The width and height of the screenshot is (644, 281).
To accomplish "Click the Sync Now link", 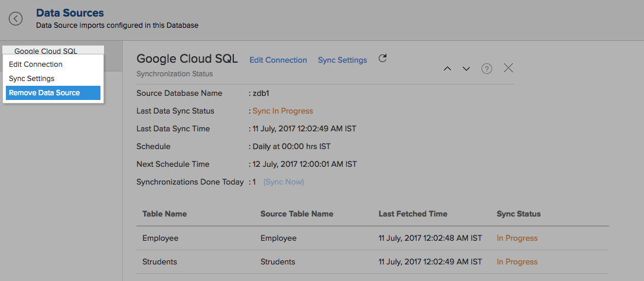I will [284, 182].
